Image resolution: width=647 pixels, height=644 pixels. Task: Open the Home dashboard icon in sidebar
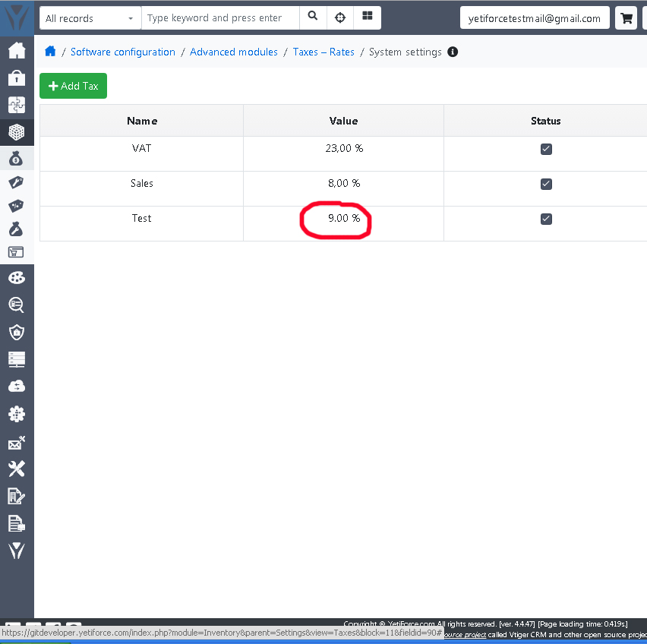(17, 50)
